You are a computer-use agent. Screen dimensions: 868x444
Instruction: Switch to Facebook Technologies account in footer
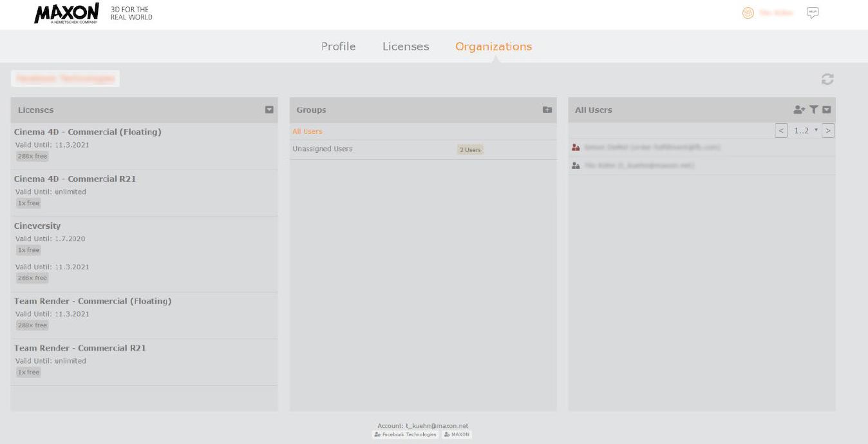[405, 435]
